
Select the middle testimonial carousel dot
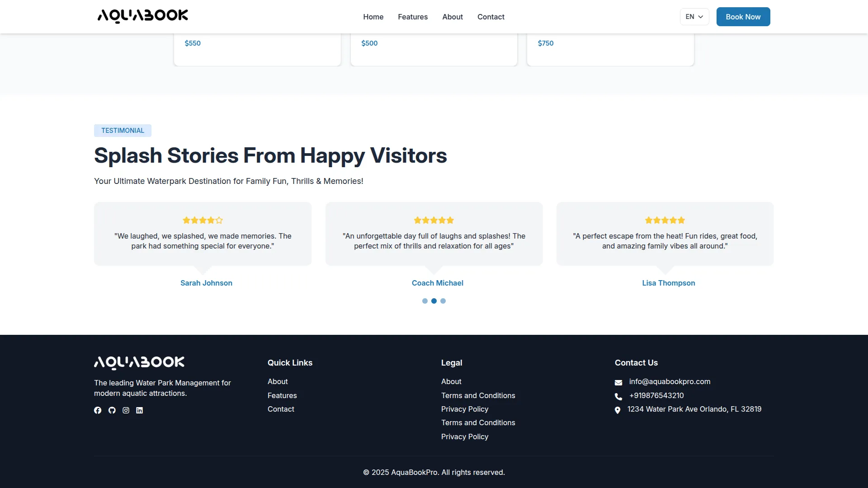click(434, 301)
